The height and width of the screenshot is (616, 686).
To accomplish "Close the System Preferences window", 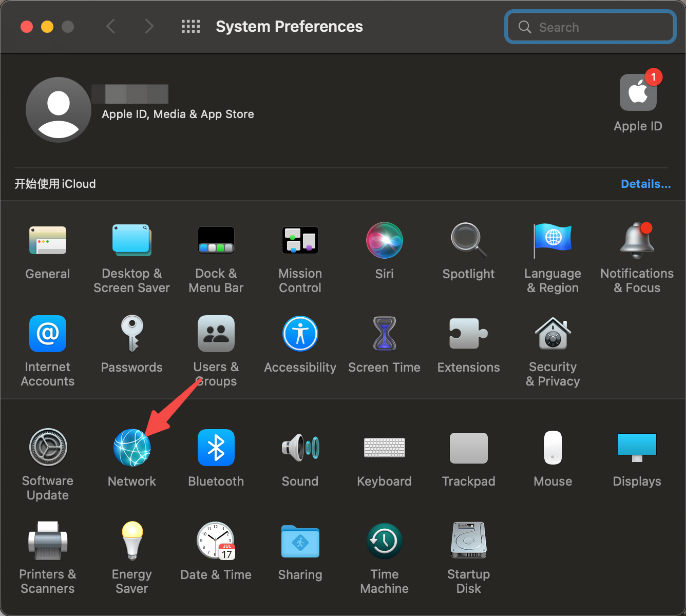I will click(27, 27).
